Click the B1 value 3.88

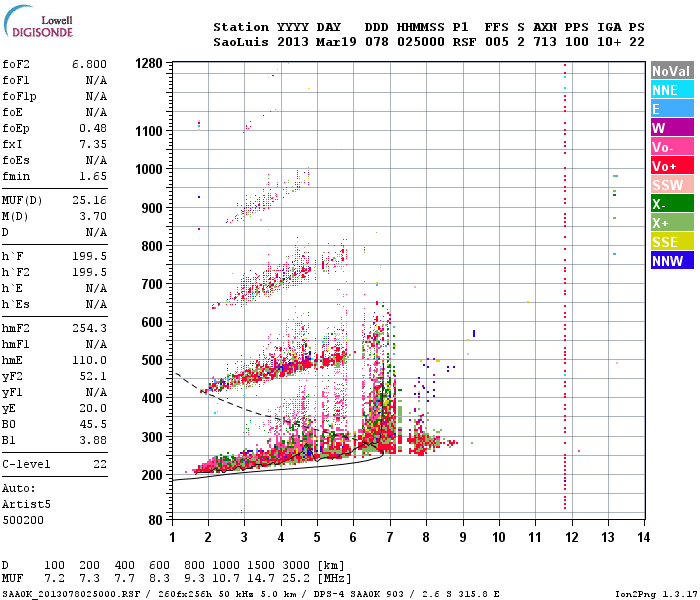pyautogui.click(x=93, y=441)
